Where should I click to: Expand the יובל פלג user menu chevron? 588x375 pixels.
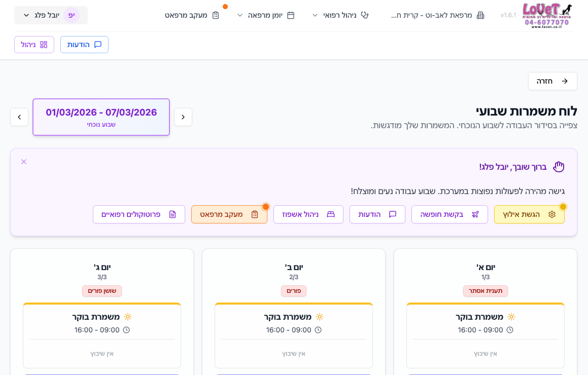[x=26, y=15]
